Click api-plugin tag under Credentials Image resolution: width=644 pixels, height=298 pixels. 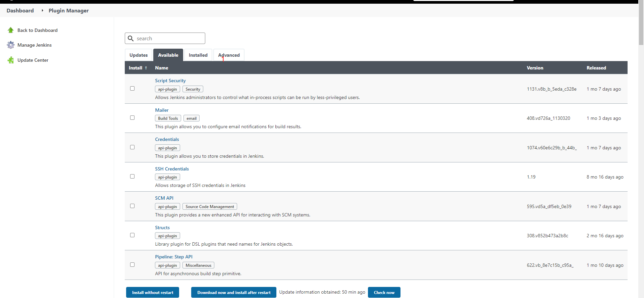(x=167, y=148)
